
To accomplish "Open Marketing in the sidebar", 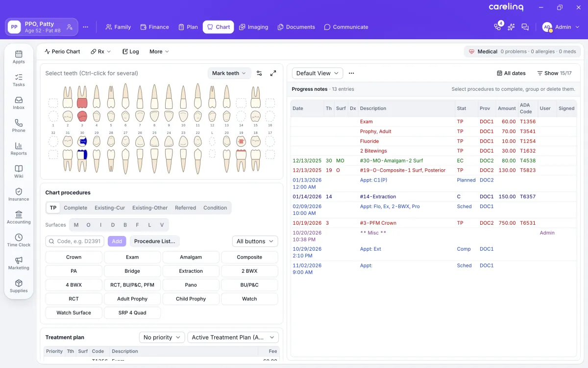I will (19, 263).
